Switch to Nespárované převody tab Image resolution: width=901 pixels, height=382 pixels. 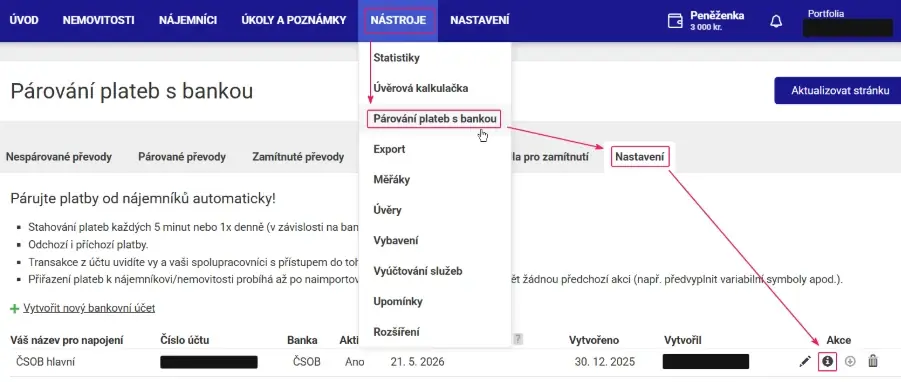tap(59, 157)
